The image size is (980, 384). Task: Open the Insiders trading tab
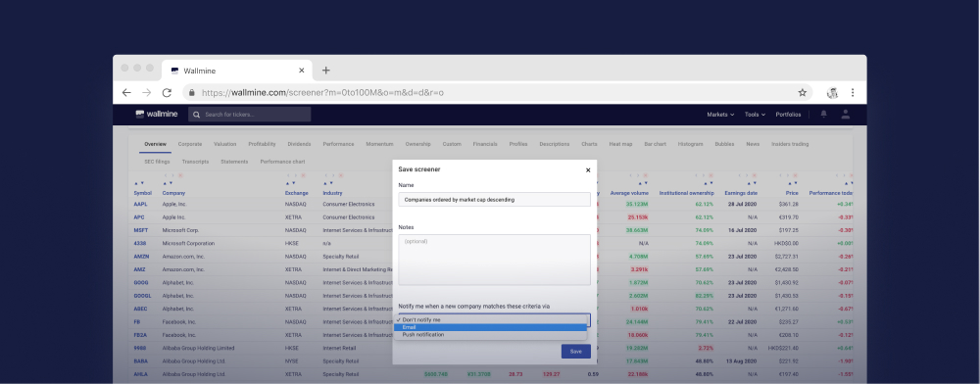click(790, 144)
